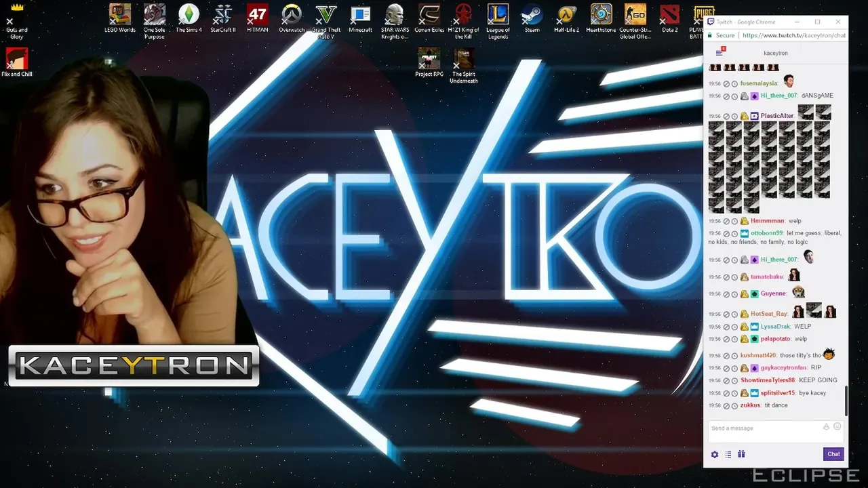Select The Spirit Underneath desktop icon
868x488 pixels.
[464, 65]
